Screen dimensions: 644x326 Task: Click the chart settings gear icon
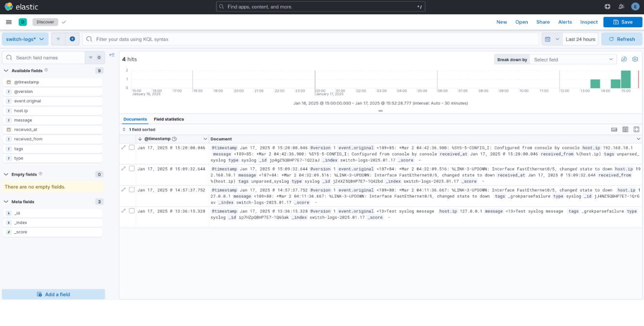[635, 59]
